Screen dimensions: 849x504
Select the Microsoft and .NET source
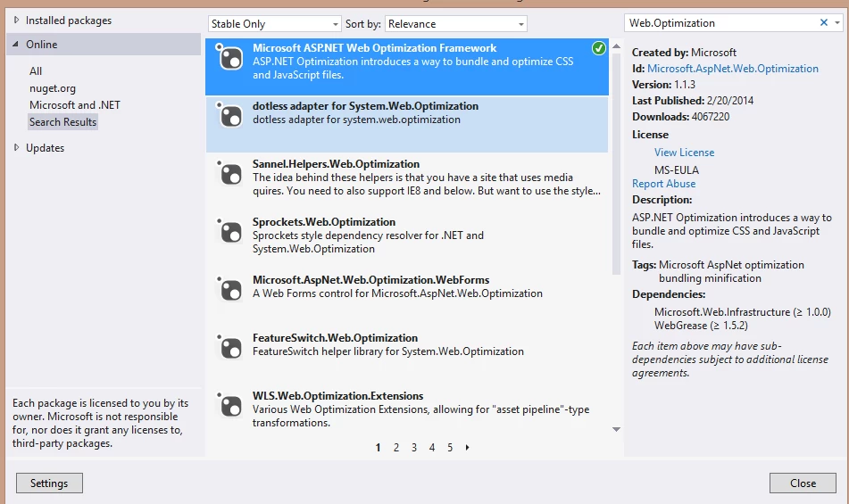click(75, 105)
